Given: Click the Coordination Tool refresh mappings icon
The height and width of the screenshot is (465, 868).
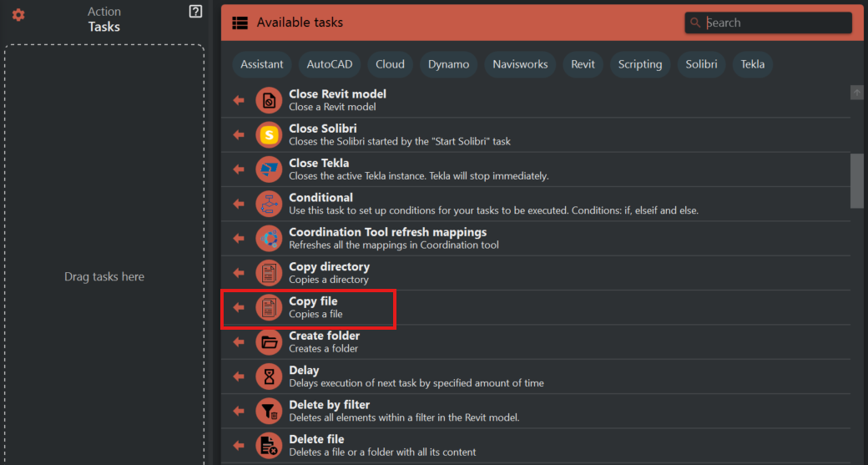Looking at the screenshot, I should coord(269,238).
